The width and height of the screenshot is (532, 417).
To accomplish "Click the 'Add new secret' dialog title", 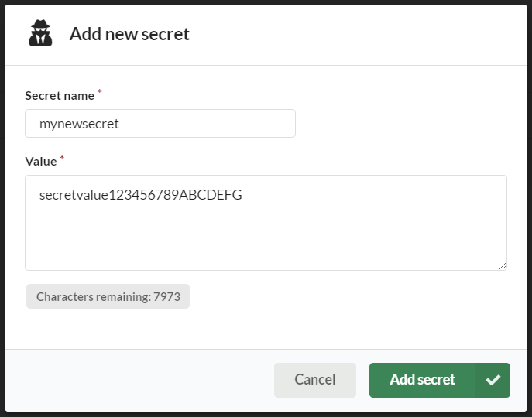I will (129, 34).
